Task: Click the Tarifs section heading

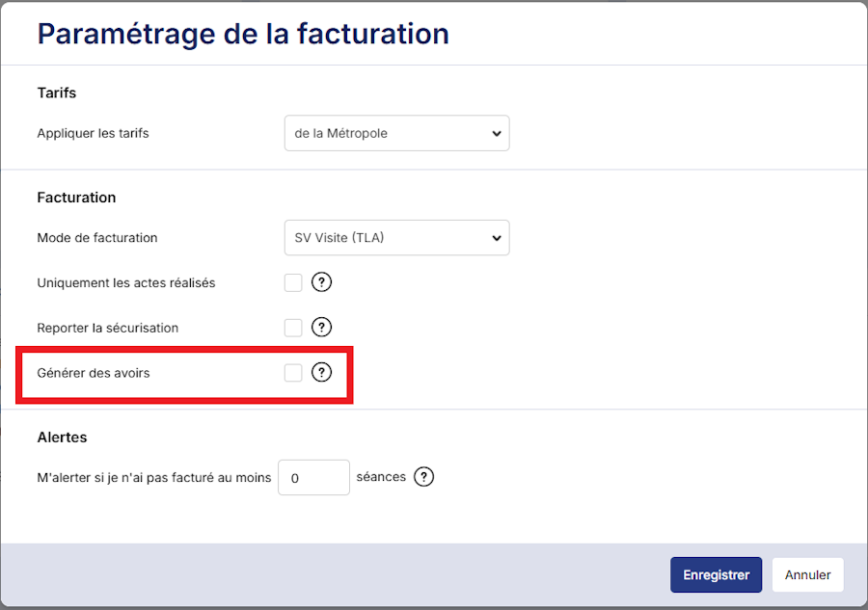Action: (x=56, y=93)
